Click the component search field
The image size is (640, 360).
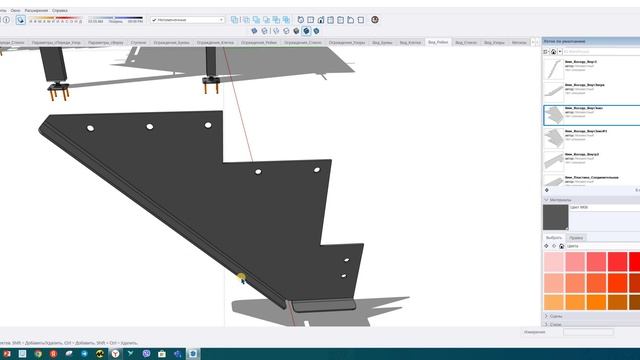[x=602, y=52]
